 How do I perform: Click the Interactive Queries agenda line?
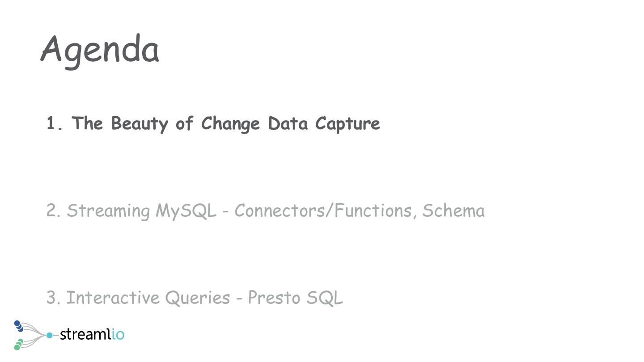coord(195,298)
